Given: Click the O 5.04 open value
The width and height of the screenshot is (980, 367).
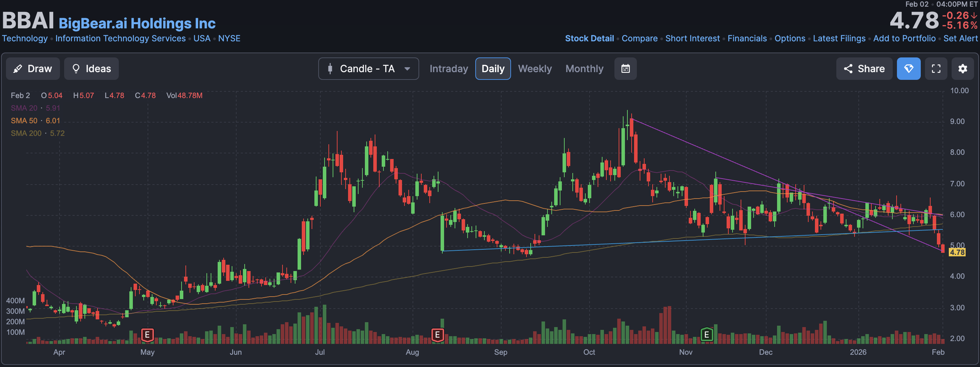Looking at the screenshot, I should point(52,96).
